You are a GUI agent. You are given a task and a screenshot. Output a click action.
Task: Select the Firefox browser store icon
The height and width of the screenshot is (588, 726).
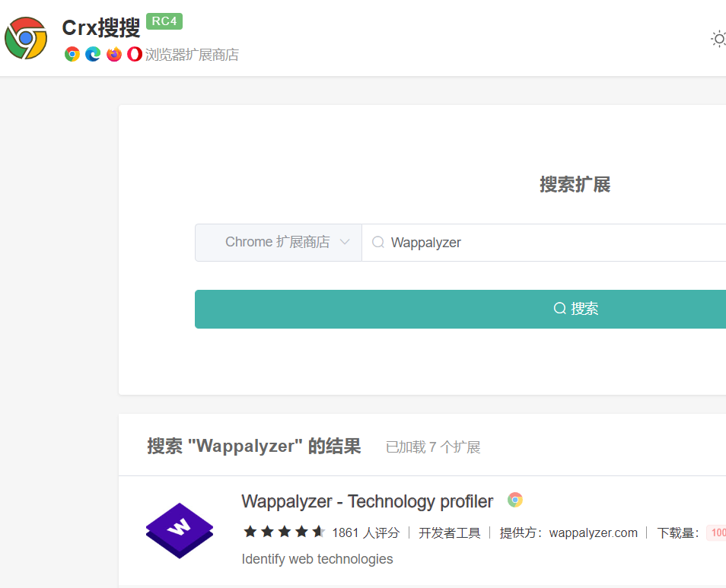(x=113, y=54)
